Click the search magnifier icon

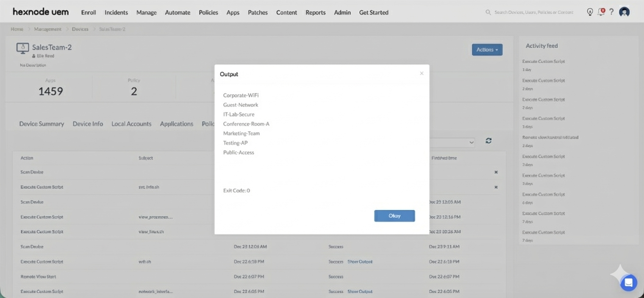488,12
